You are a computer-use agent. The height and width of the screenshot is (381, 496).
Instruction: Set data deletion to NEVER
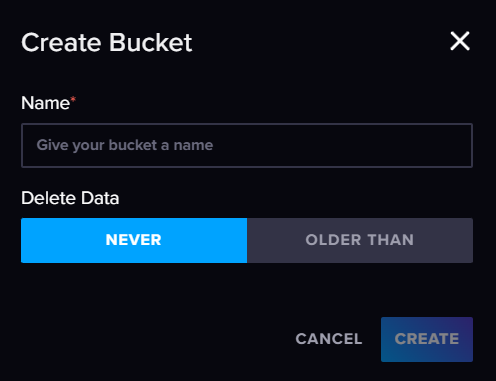pyautogui.click(x=134, y=240)
